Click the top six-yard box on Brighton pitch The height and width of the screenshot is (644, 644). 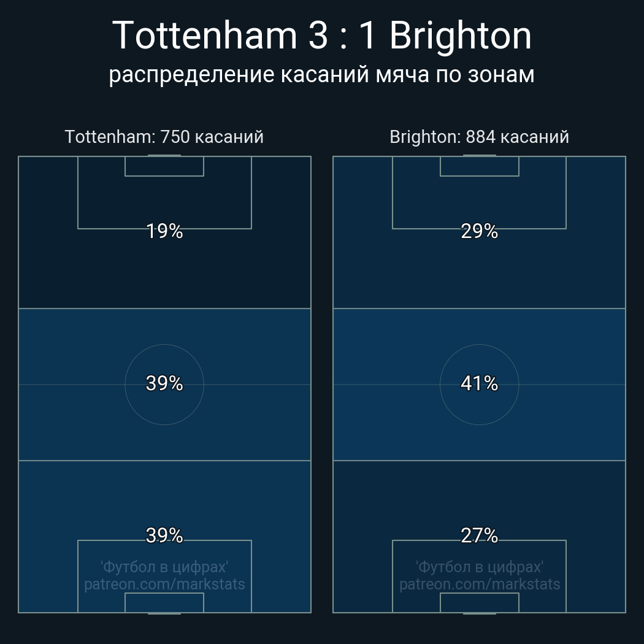(479, 166)
